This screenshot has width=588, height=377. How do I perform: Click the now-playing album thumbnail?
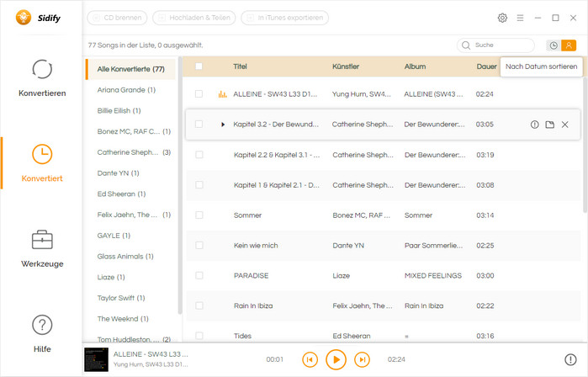pos(97,359)
